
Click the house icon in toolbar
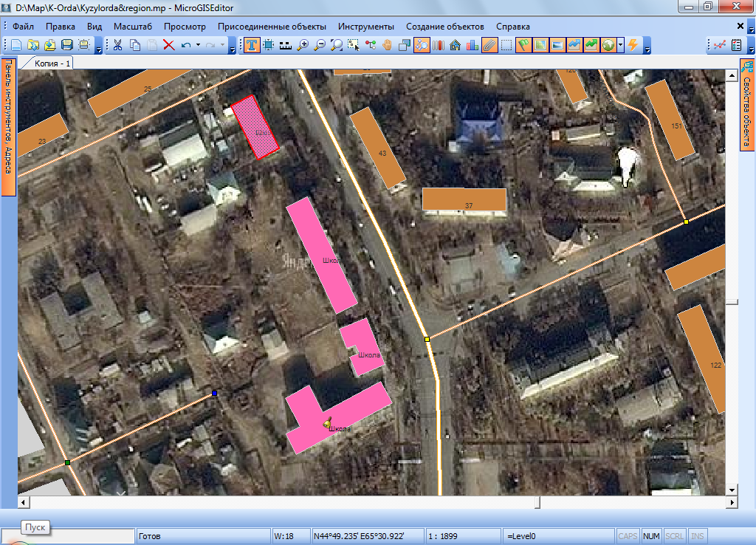click(456, 45)
